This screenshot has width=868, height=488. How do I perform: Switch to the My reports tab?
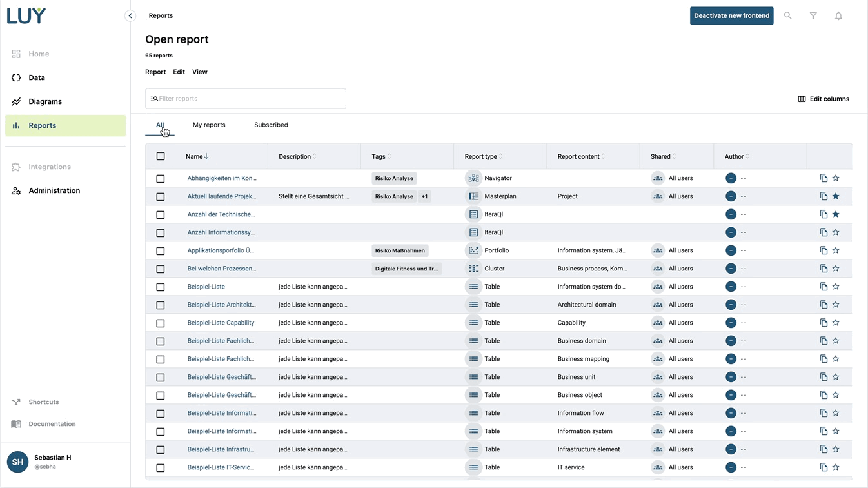tap(209, 125)
